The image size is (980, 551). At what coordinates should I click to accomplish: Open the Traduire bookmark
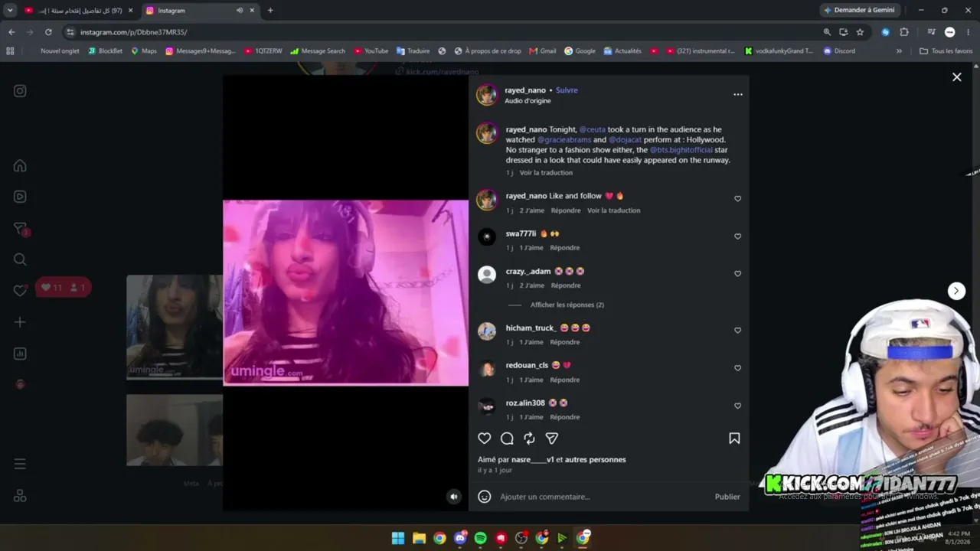[x=413, y=51]
